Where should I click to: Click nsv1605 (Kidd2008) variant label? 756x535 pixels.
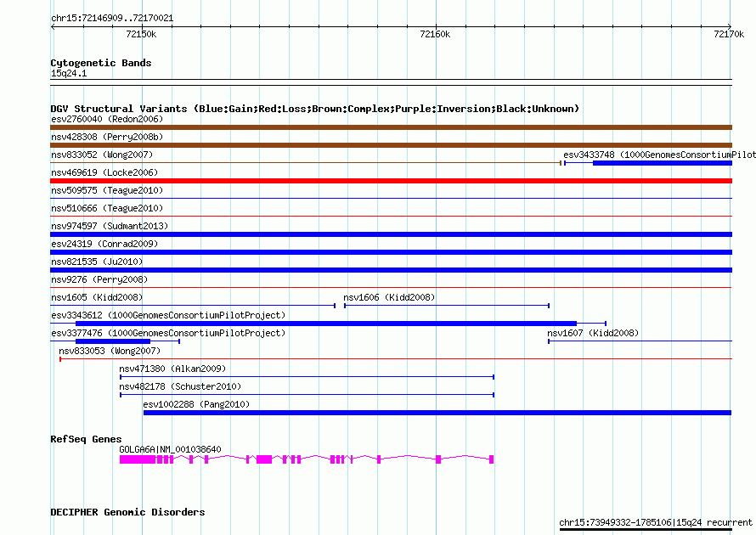click(x=97, y=297)
